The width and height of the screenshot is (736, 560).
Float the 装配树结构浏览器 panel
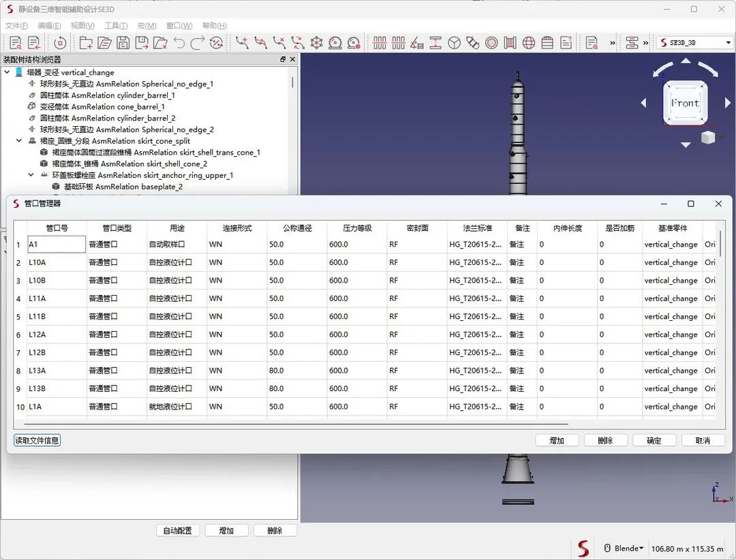click(283, 59)
